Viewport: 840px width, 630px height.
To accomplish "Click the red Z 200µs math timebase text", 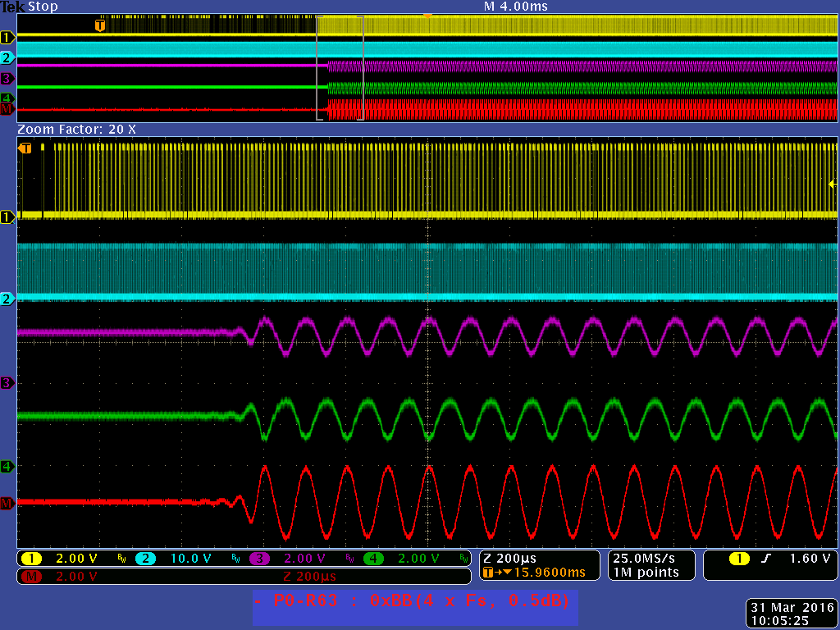I will point(309,577).
